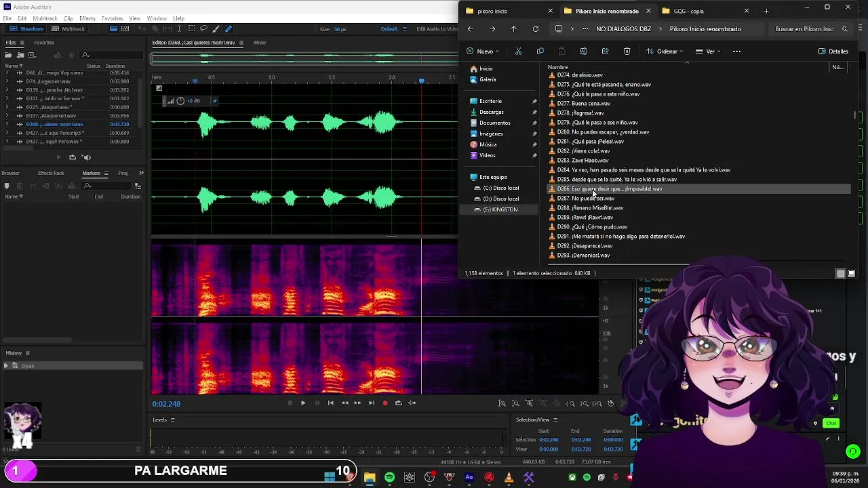The image size is (868, 488).
Task: Toggle the Explorer Detalles pane
Action: pos(833,52)
